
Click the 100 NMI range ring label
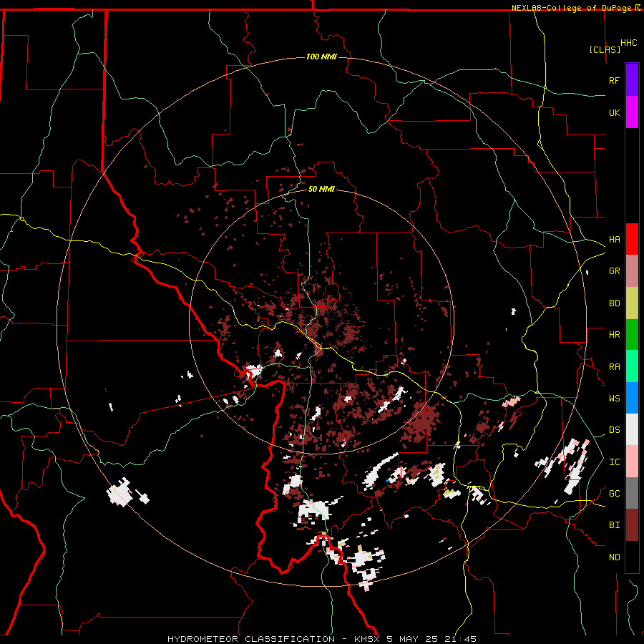pos(321,57)
